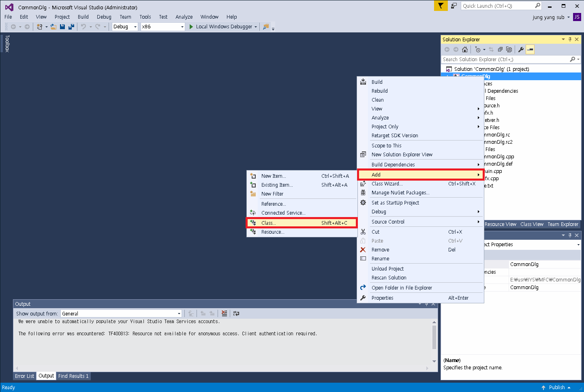Open the debugger target dropdown arrow
The height and width of the screenshot is (392, 584).
click(x=256, y=27)
